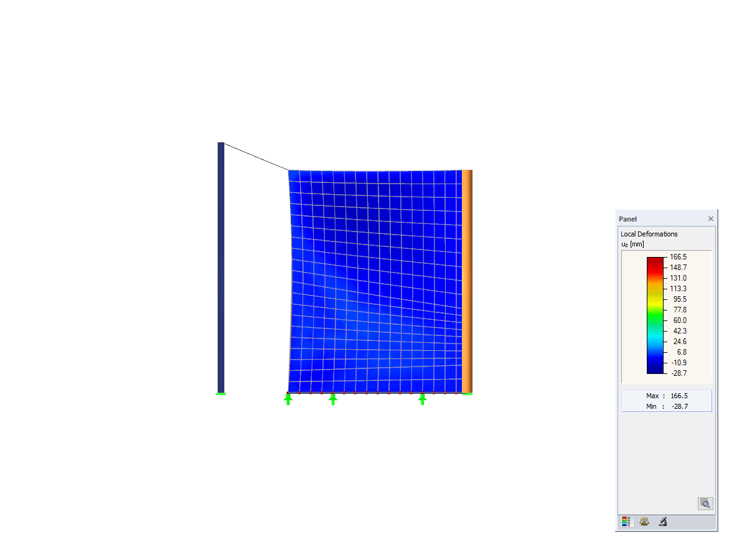Switch to the Filter tab in the Panel
This screenshot has width=747, height=560.
[x=662, y=523]
